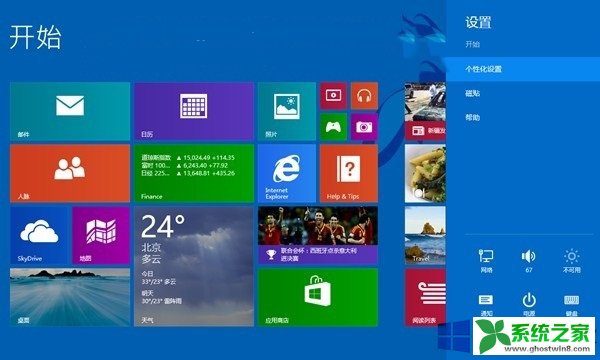Open the Reading List (阅读列表) tile
Viewport: 600px width, 360px height.
(x=425, y=297)
